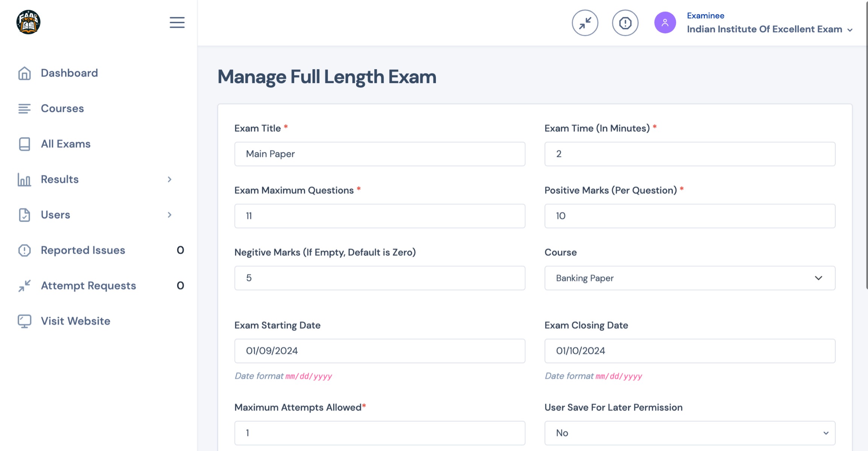Click the Dashboard home icon
868x451 pixels.
point(24,73)
